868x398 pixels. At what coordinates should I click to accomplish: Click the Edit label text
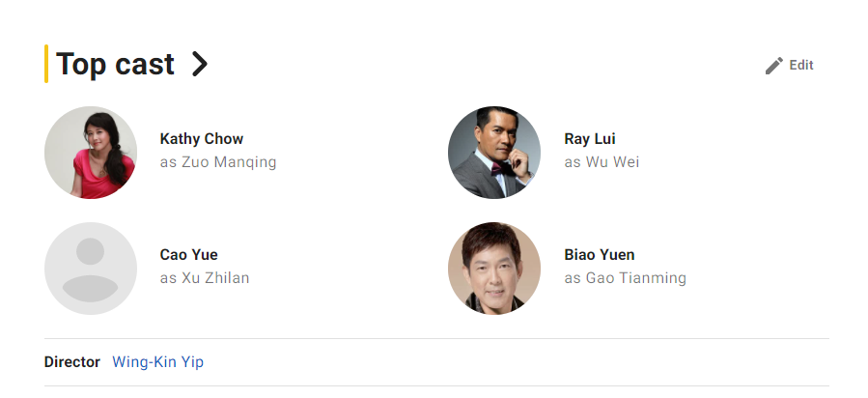click(801, 66)
